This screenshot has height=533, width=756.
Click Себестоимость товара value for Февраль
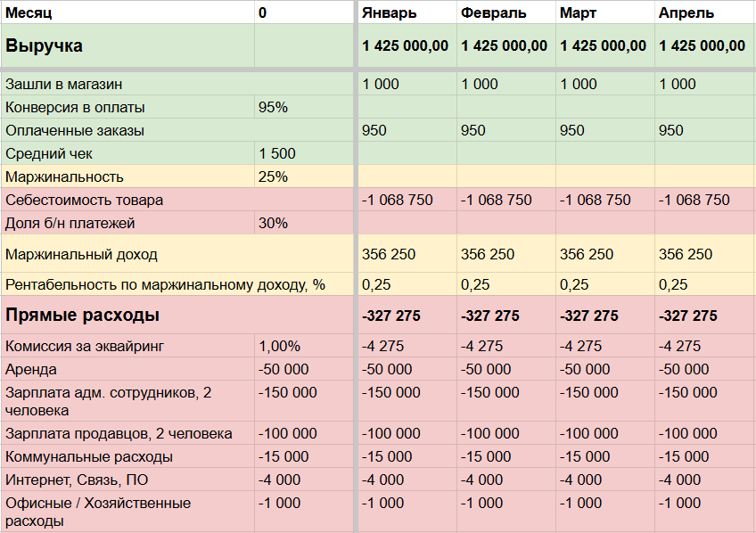click(505, 200)
